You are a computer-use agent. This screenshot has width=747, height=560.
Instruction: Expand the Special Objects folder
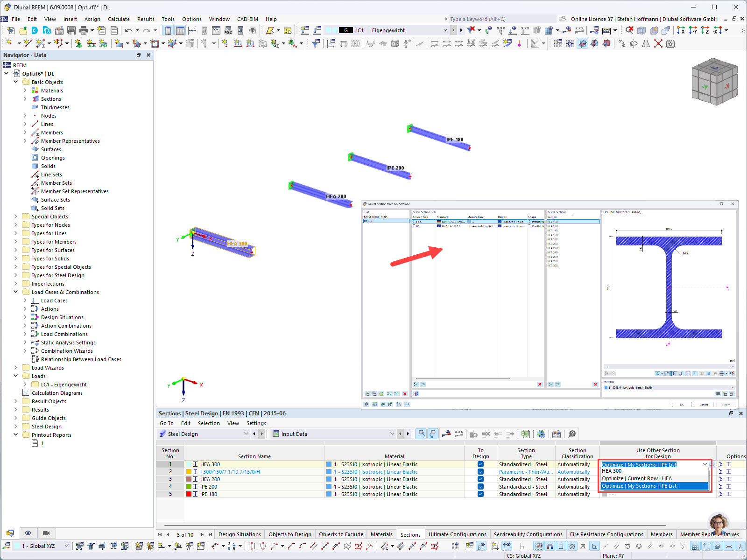pyautogui.click(x=16, y=217)
